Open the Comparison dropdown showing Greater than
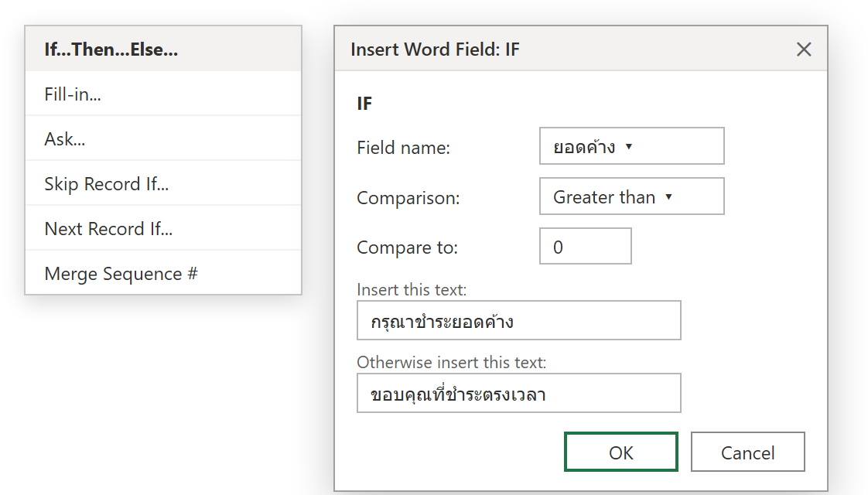The width and height of the screenshot is (868, 495). click(631, 196)
